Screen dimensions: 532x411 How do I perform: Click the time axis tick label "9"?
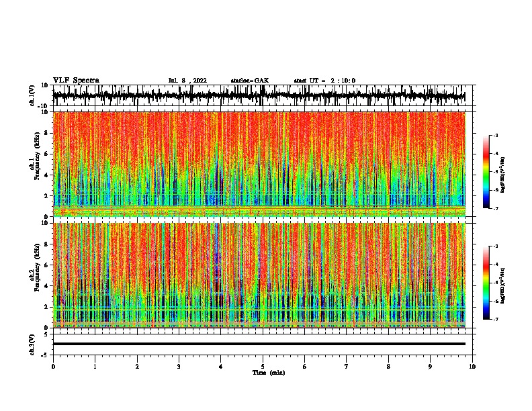point(430,367)
